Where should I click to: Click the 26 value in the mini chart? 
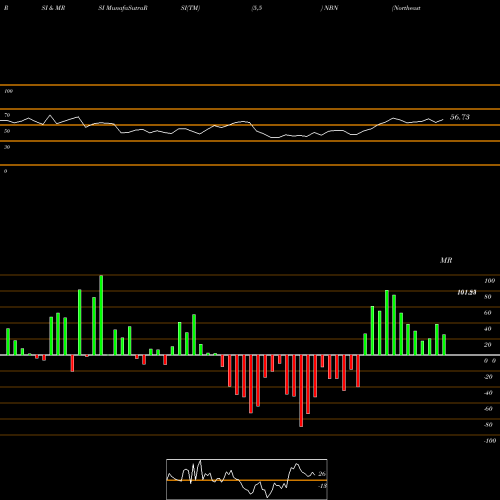(x=322, y=474)
